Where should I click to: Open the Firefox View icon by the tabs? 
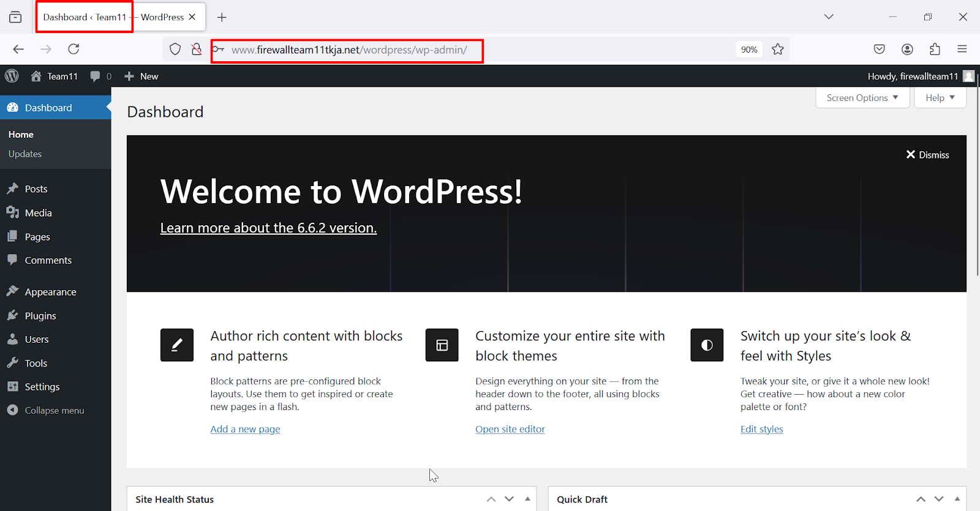click(15, 17)
